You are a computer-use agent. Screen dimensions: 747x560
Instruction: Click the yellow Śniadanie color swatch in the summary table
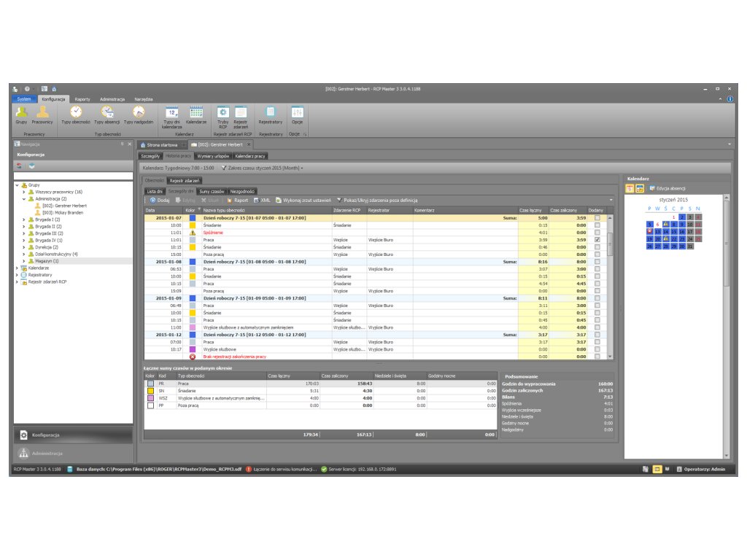[150, 391]
